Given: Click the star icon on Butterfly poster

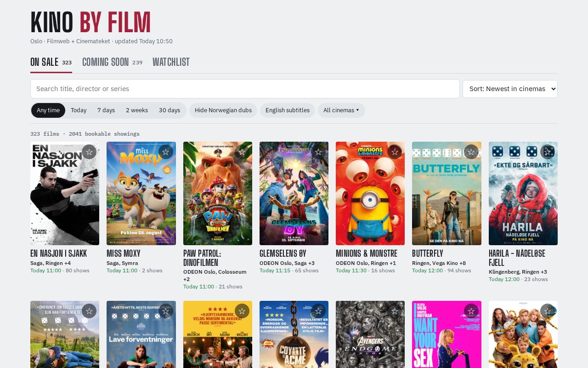Looking at the screenshot, I should [x=471, y=152].
